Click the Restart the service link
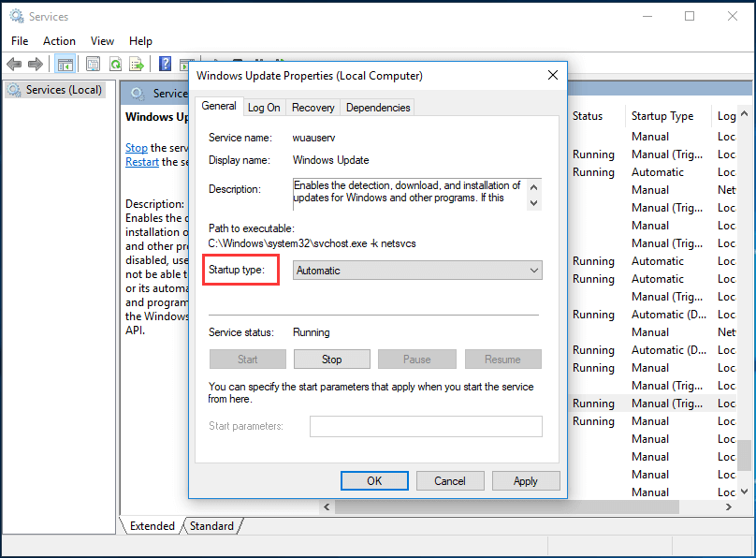The height and width of the screenshot is (558, 756). (142, 162)
